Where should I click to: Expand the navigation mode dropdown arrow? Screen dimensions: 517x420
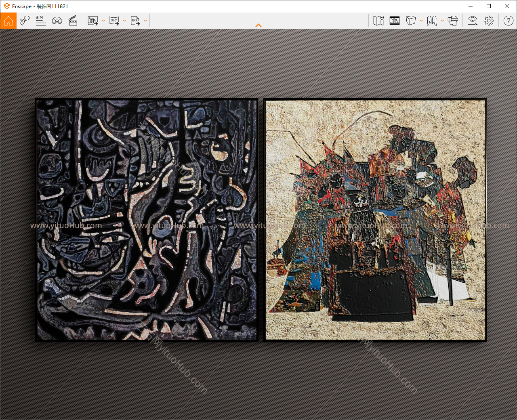tap(442, 21)
